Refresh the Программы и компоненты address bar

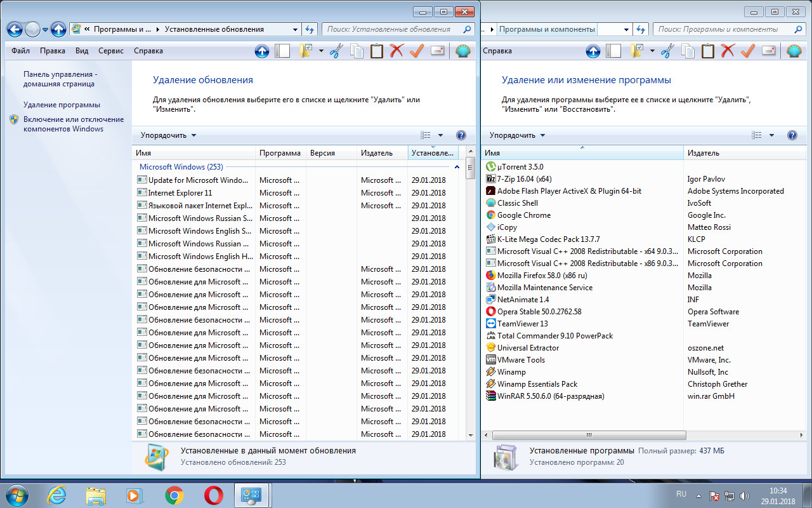coord(641,29)
